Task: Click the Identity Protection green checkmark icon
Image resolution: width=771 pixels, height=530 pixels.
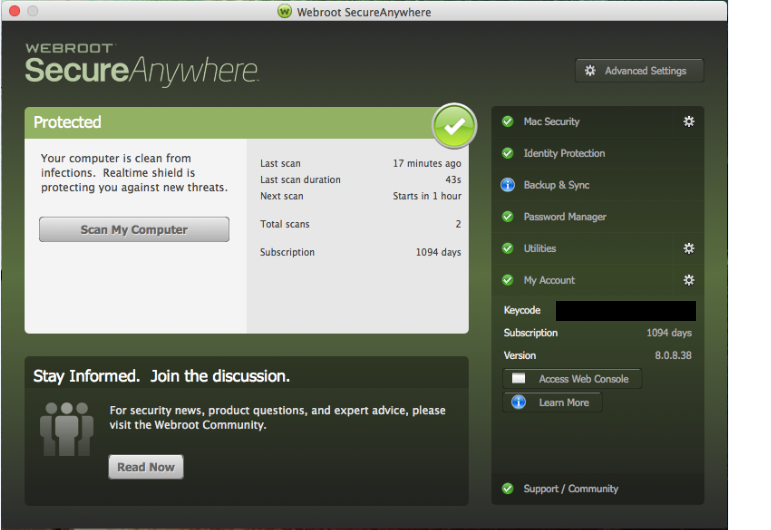Action: [x=507, y=153]
